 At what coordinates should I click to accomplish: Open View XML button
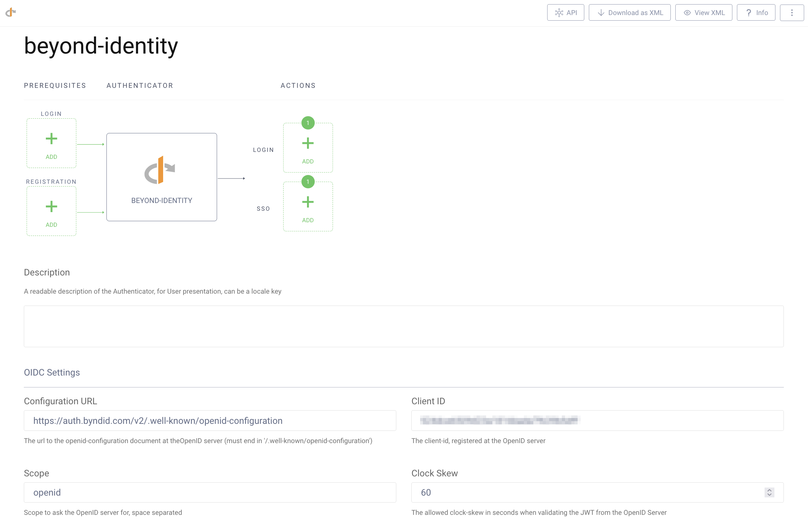point(703,13)
